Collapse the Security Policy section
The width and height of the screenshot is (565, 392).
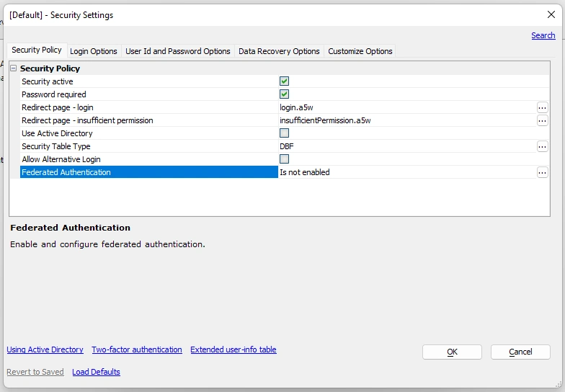click(x=13, y=68)
